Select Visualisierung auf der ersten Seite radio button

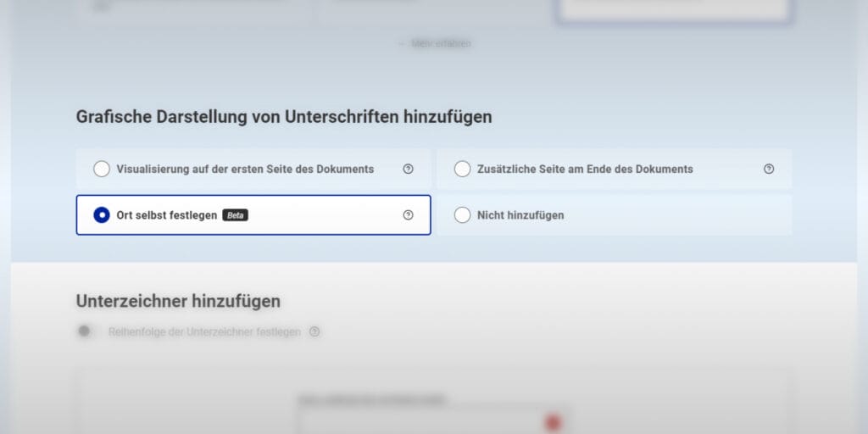[x=102, y=169]
